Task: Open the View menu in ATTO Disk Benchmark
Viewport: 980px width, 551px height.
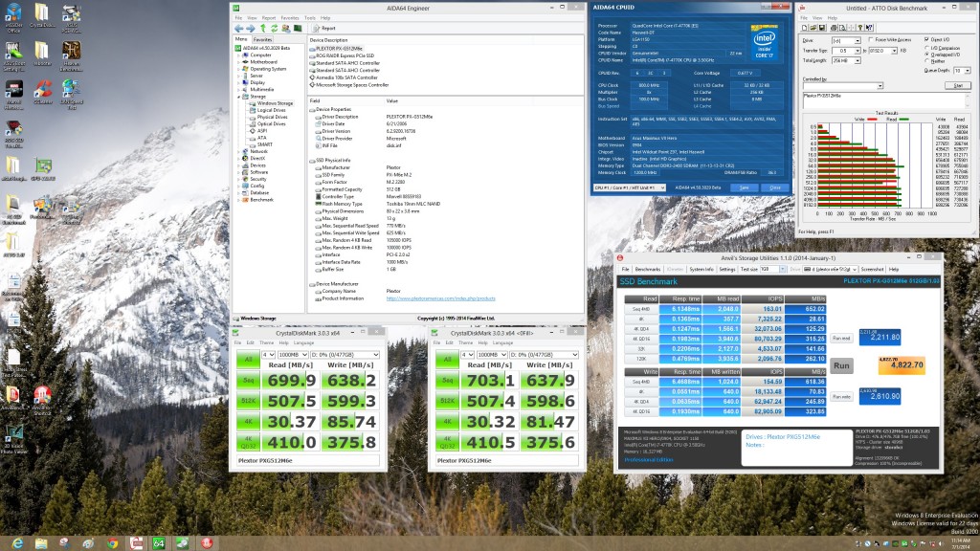Action: click(817, 18)
